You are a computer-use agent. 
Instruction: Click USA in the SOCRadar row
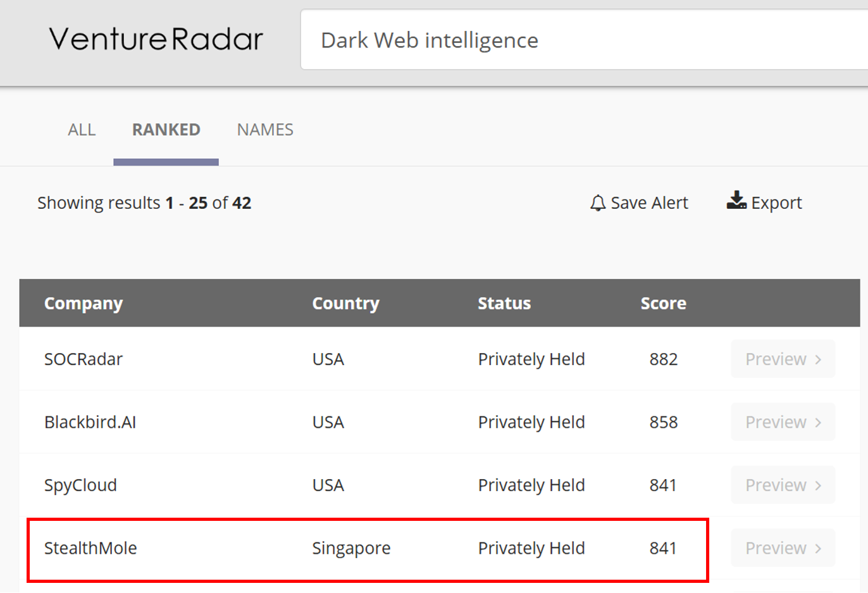328,359
